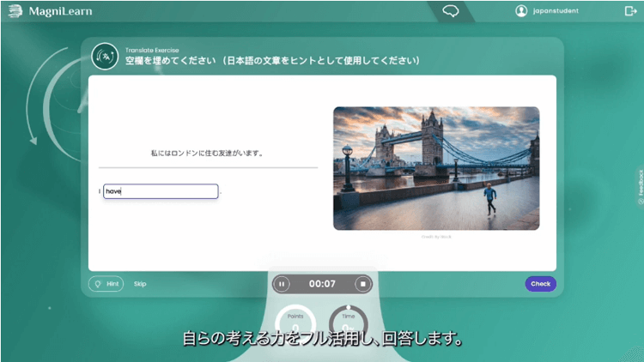The height and width of the screenshot is (362, 644).
Task: Click the image credit caption
Action: 435,236
